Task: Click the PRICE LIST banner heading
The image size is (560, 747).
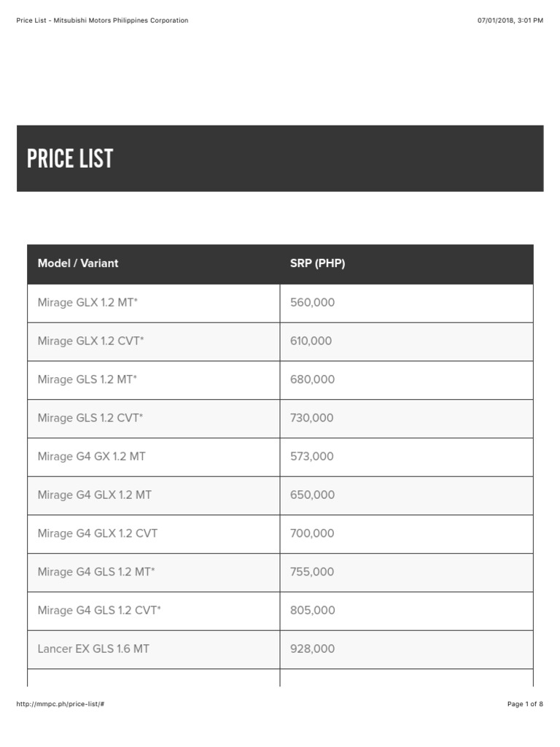Action: click(70, 158)
